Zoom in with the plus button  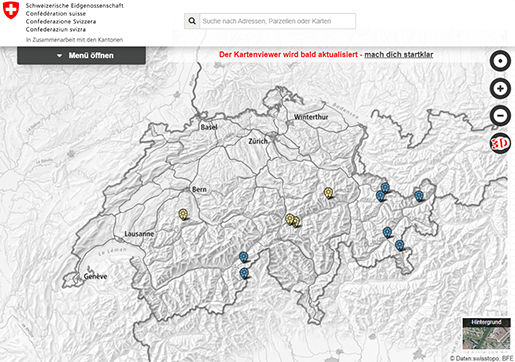click(500, 89)
